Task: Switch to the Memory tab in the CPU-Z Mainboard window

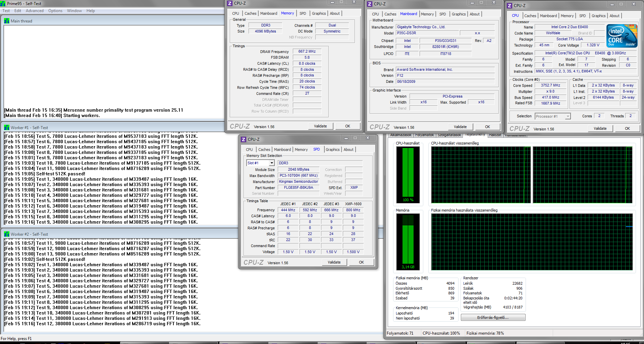Action: pos(427,14)
